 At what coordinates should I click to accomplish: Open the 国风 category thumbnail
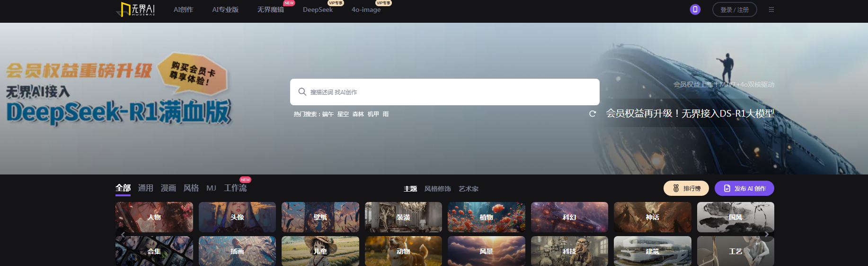click(x=735, y=217)
